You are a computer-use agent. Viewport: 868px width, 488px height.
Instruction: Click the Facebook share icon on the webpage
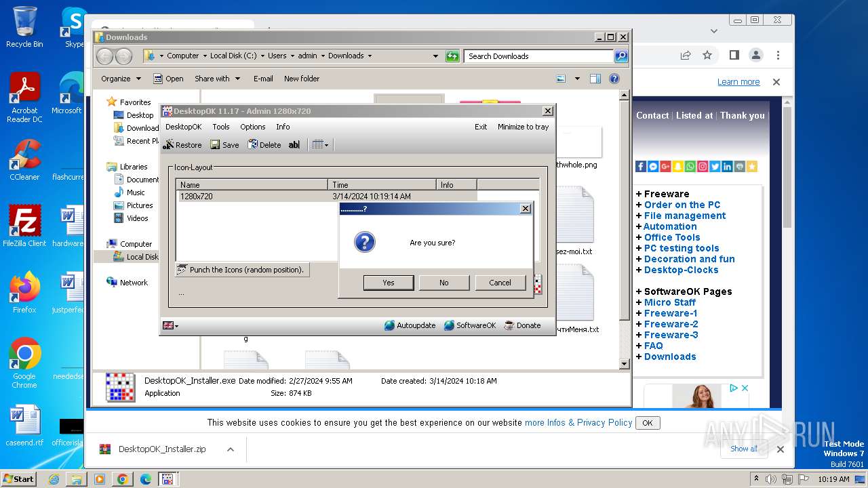(x=641, y=166)
